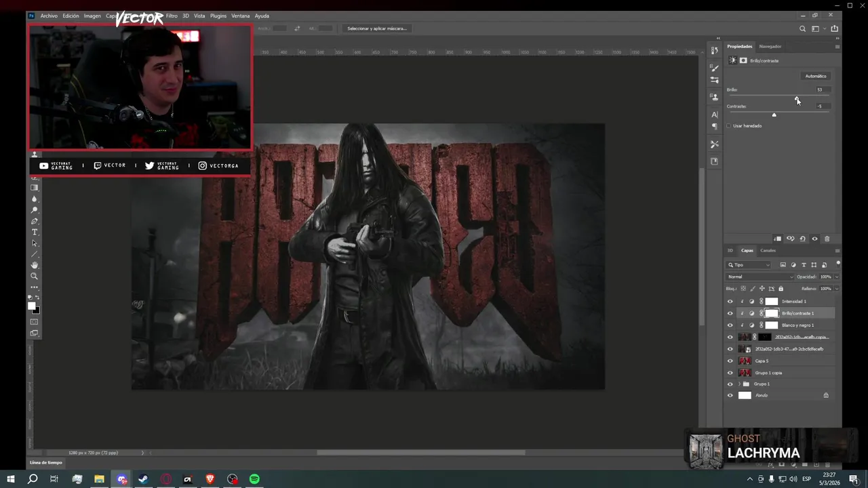Open the Clone Source stamp panel icon
Screen dimensions: 868x488
point(714,97)
